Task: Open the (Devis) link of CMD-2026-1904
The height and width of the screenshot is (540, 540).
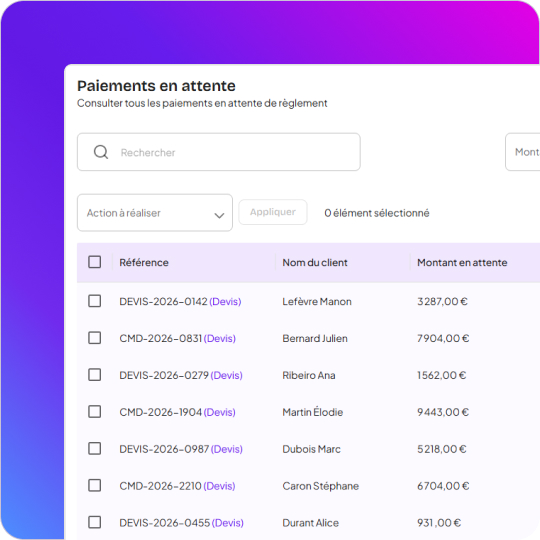Action: (x=220, y=412)
